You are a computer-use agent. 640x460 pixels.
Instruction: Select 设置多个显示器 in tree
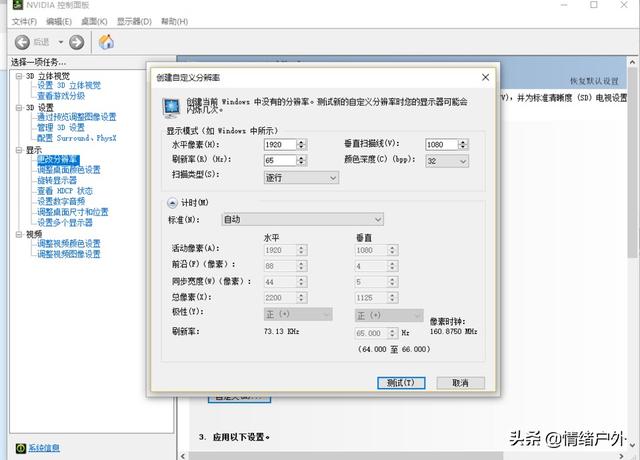(65, 222)
